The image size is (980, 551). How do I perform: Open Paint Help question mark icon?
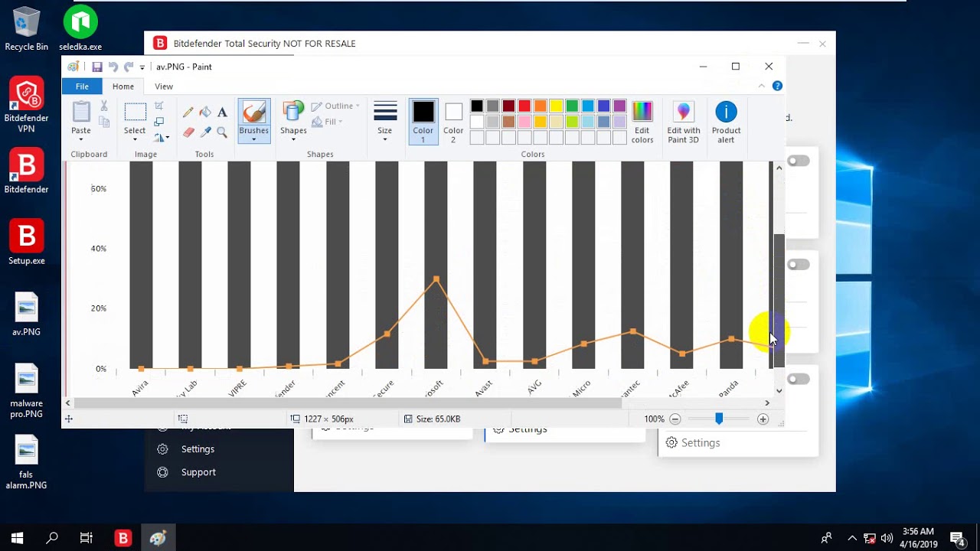777,86
